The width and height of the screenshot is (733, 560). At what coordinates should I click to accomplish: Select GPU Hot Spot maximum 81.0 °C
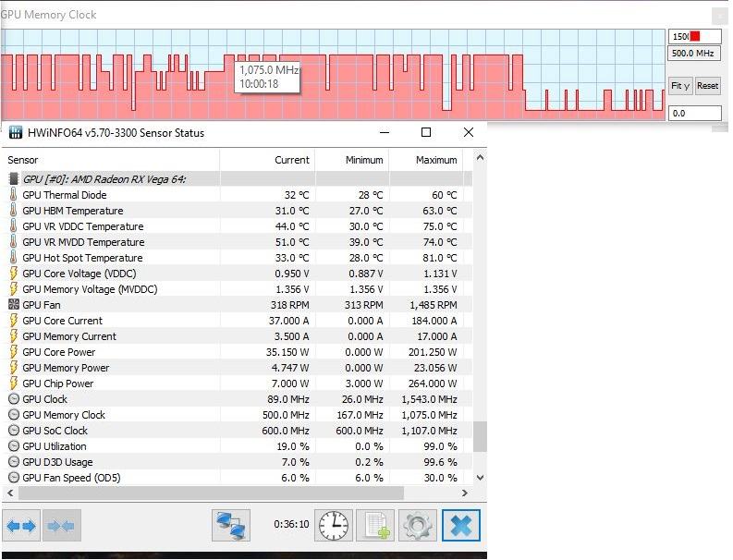[440, 258]
